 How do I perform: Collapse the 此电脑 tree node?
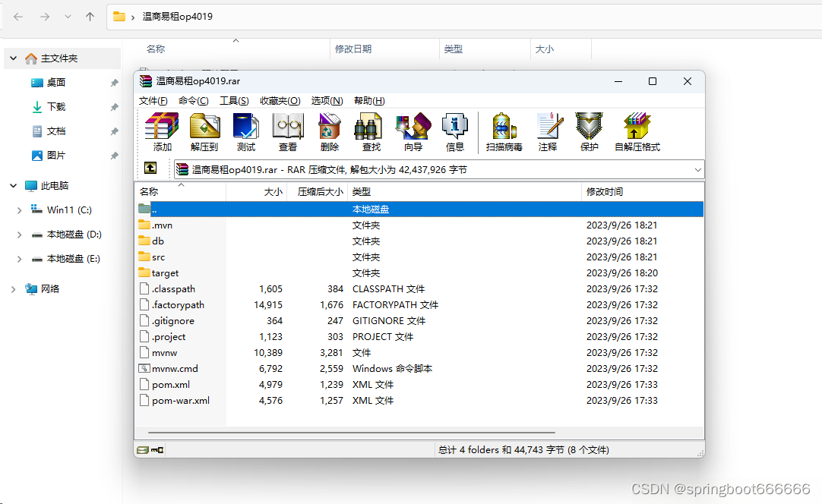14,185
